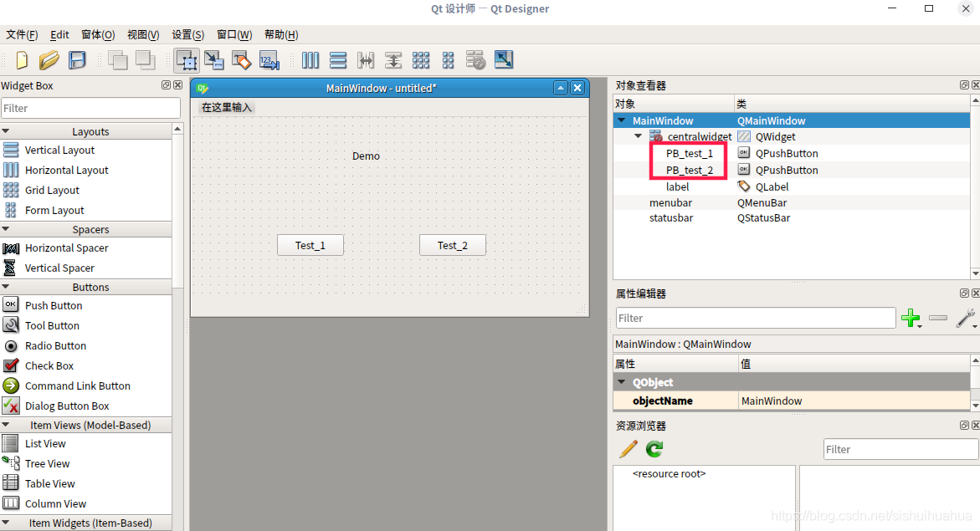Collapse Item Widgets (Item-Based) category
This screenshot has height=531, width=980.
(6, 523)
